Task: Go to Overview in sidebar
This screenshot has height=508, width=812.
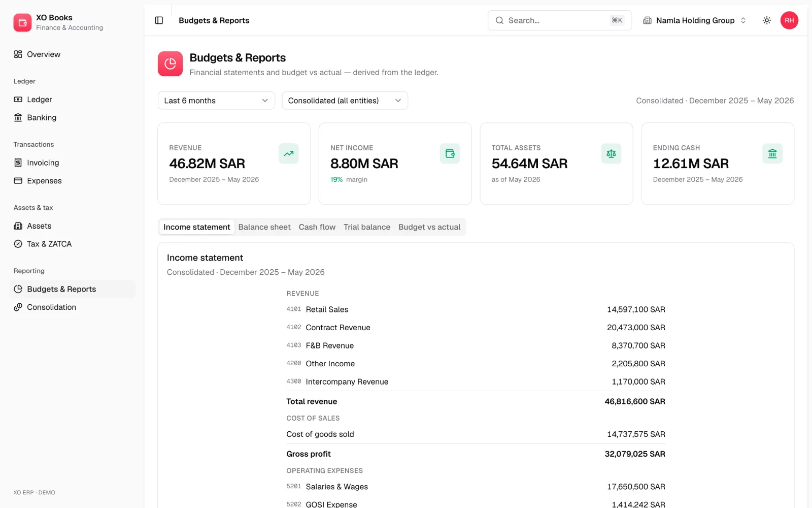Action: point(72,54)
